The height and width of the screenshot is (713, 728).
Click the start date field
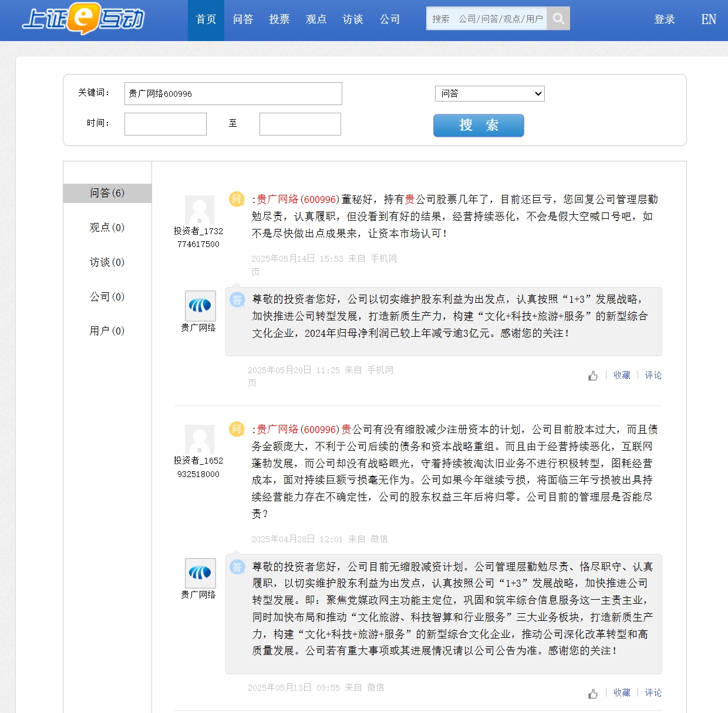166,124
